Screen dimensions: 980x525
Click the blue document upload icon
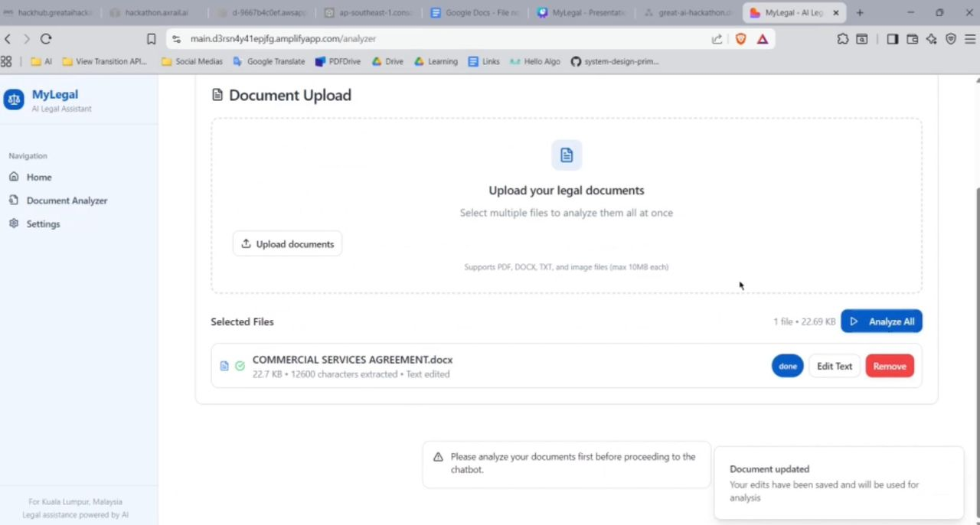(566, 155)
